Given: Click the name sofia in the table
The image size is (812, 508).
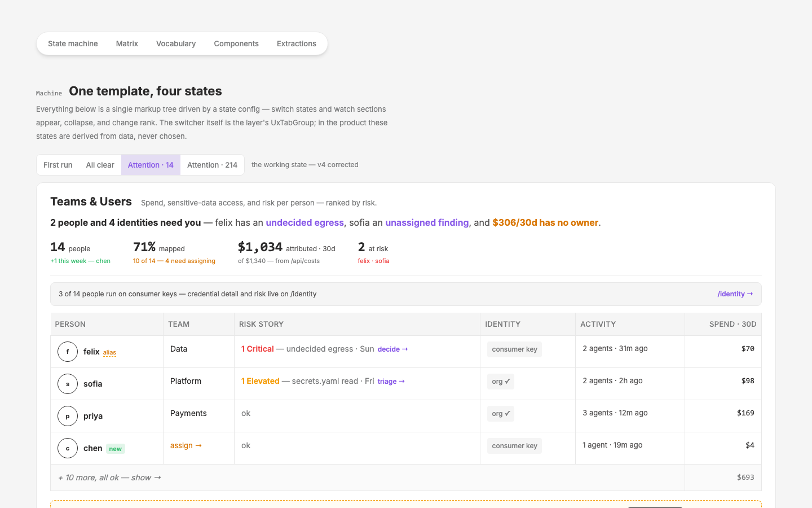Looking at the screenshot, I should [x=93, y=384].
